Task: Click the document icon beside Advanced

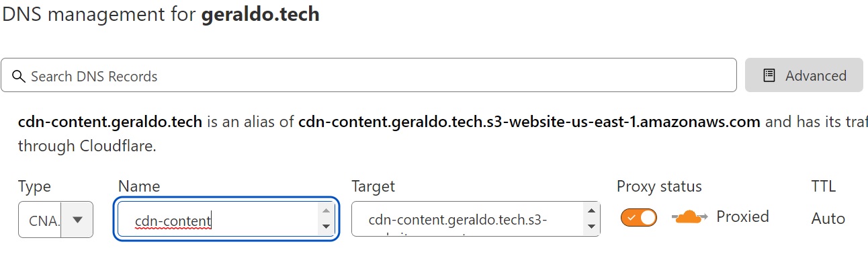Action: (770, 75)
